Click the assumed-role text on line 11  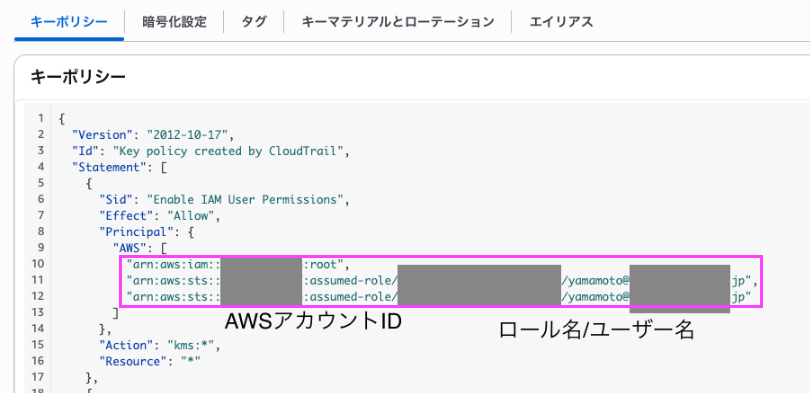point(351,280)
